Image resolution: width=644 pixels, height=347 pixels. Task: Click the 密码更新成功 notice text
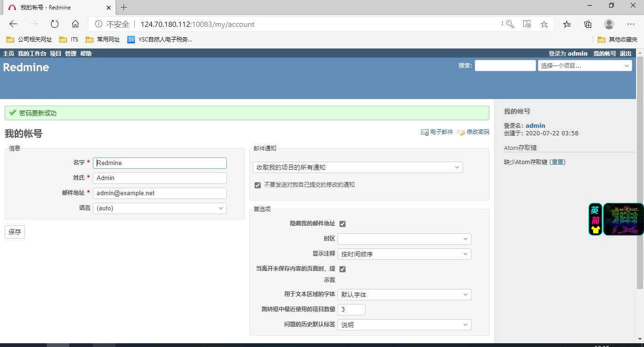pos(38,114)
